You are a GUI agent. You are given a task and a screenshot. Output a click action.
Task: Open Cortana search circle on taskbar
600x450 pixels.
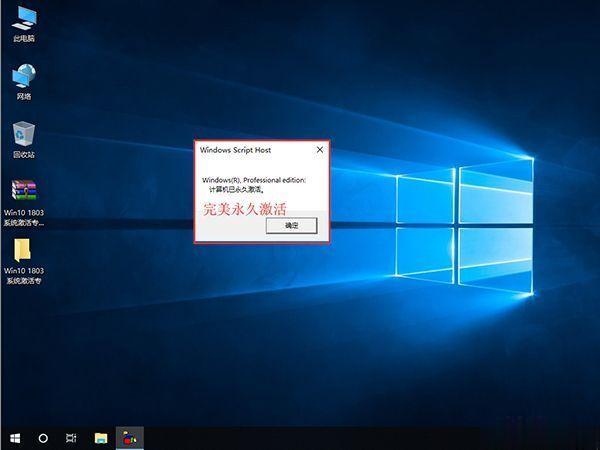(x=43, y=438)
